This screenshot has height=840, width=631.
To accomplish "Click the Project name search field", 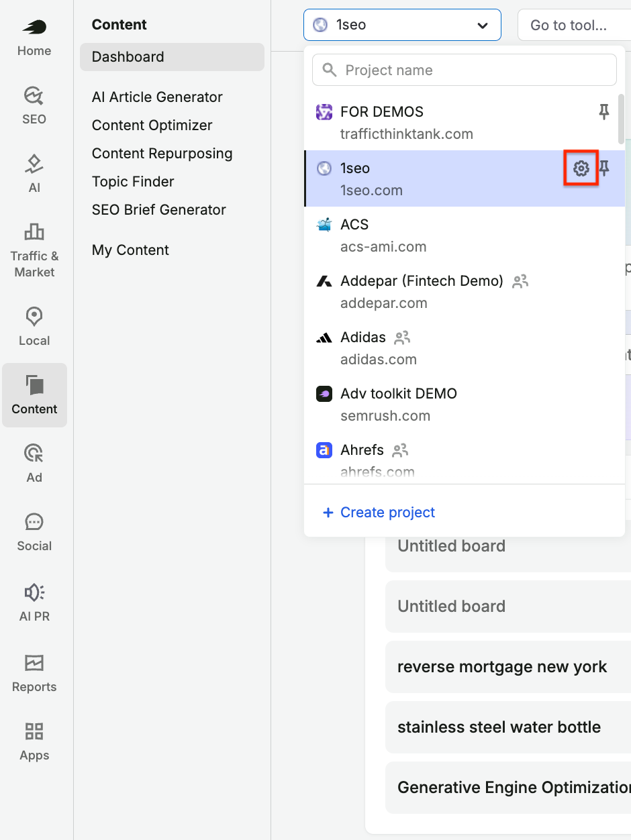I will coord(465,70).
